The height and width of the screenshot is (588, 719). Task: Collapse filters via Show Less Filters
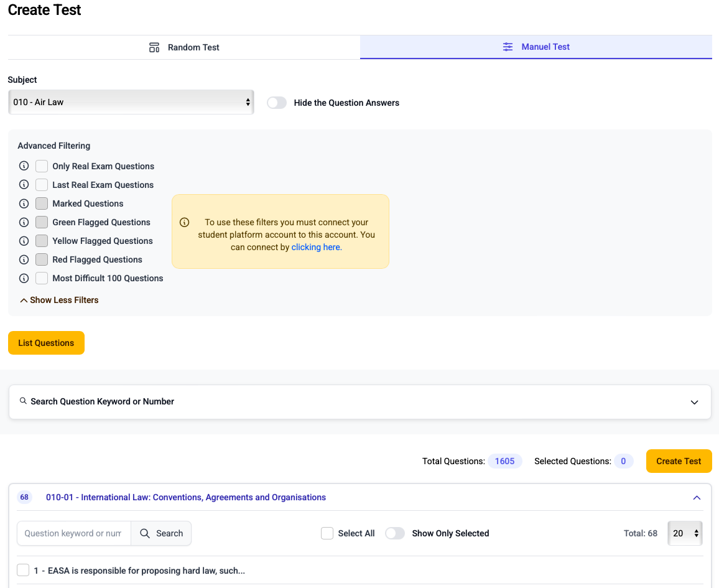pyautogui.click(x=59, y=300)
